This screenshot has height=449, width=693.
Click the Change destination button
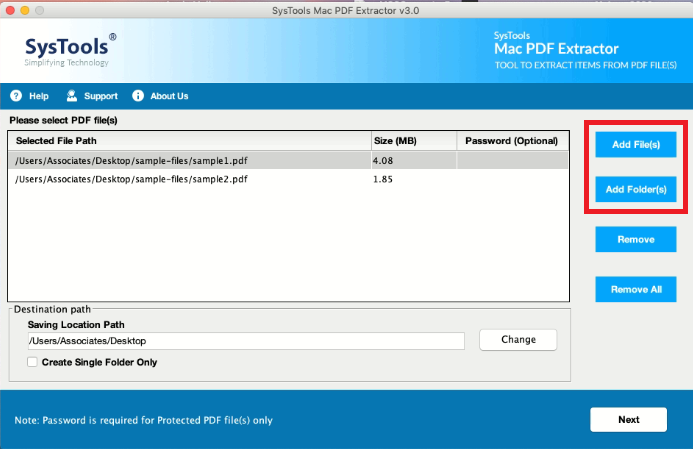[518, 340]
